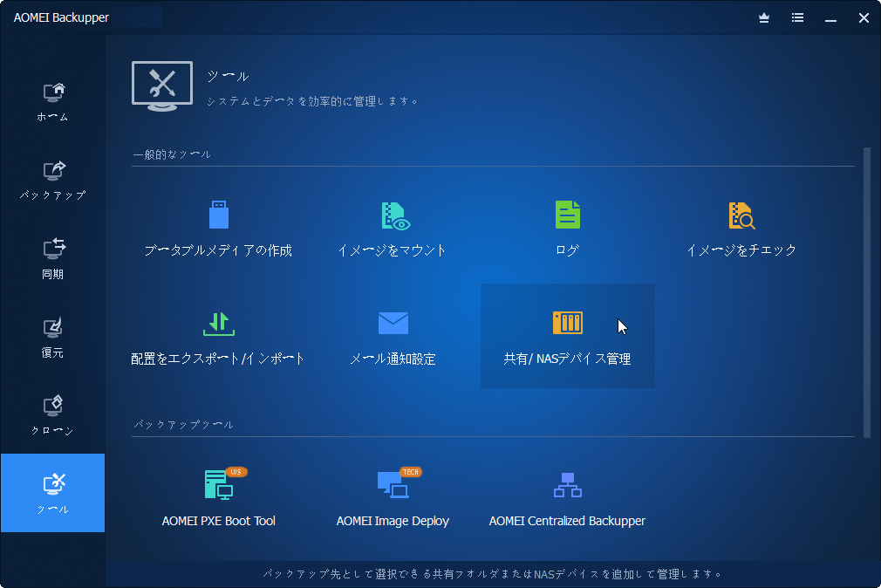Click the AOMEI PXE Boot Tool label

tap(219, 521)
